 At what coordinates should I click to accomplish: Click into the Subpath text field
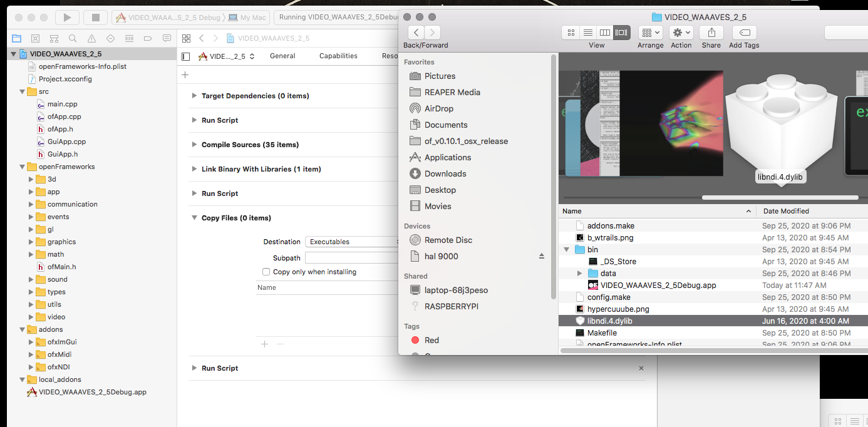[x=352, y=258]
